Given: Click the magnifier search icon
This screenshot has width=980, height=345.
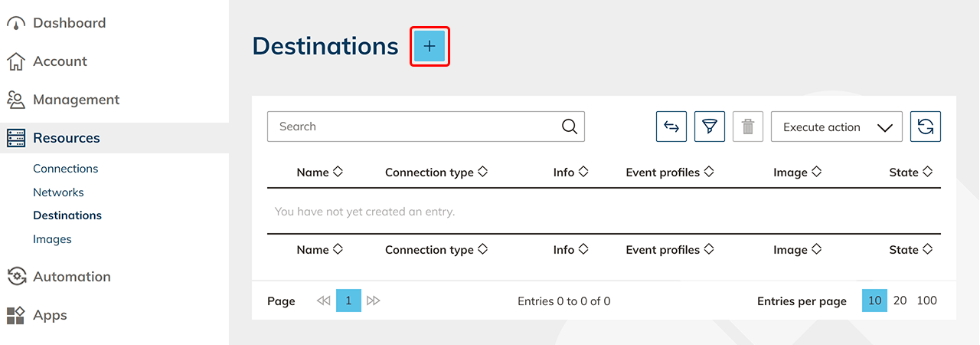Looking at the screenshot, I should pos(569,127).
